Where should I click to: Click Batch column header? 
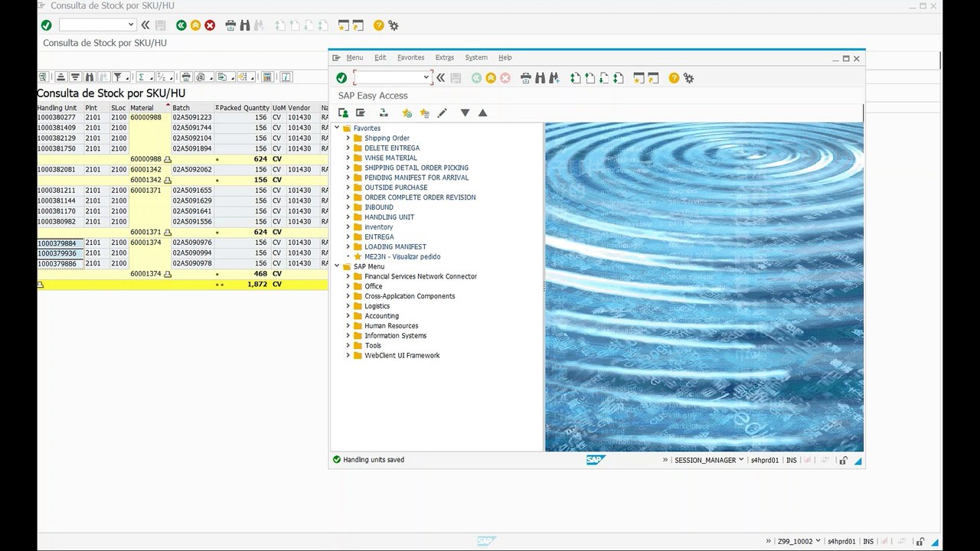tap(192, 108)
